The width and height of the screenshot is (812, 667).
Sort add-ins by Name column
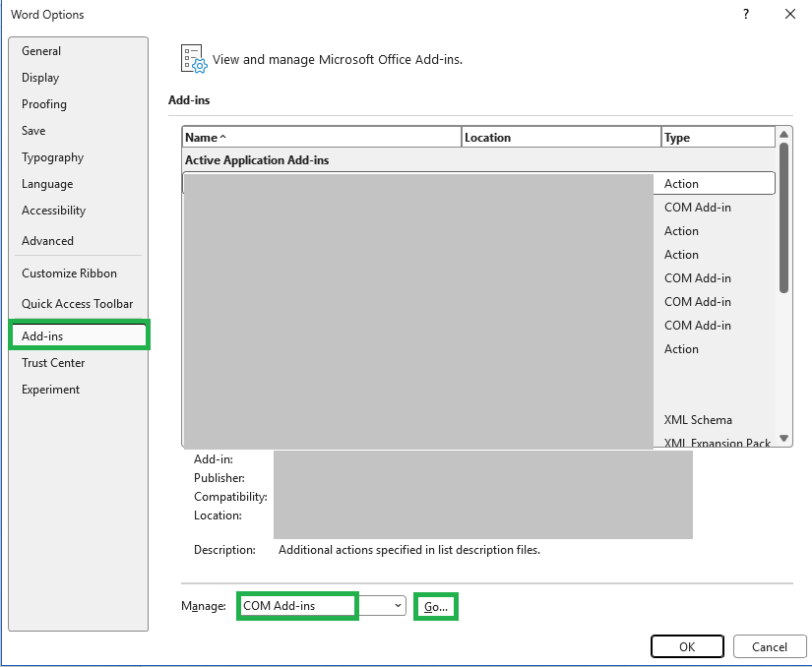(x=322, y=137)
